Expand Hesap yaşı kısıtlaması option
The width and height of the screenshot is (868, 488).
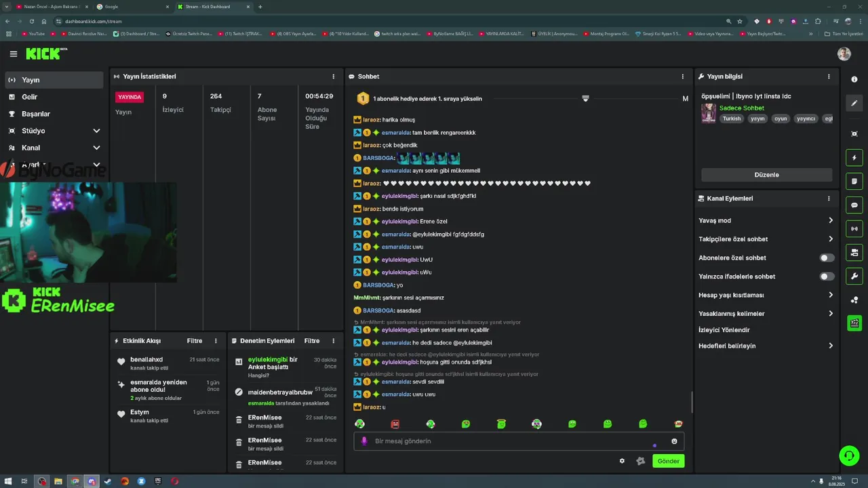point(766,295)
